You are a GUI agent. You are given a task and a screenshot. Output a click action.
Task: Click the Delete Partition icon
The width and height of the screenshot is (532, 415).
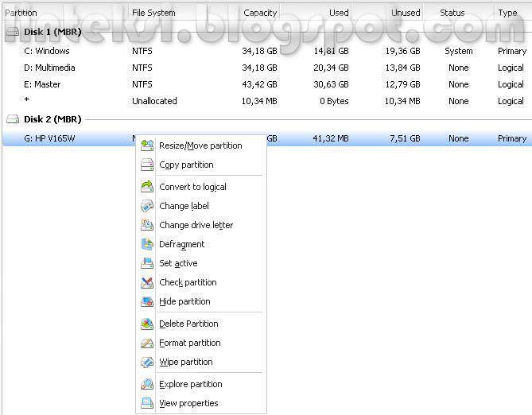point(147,324)
